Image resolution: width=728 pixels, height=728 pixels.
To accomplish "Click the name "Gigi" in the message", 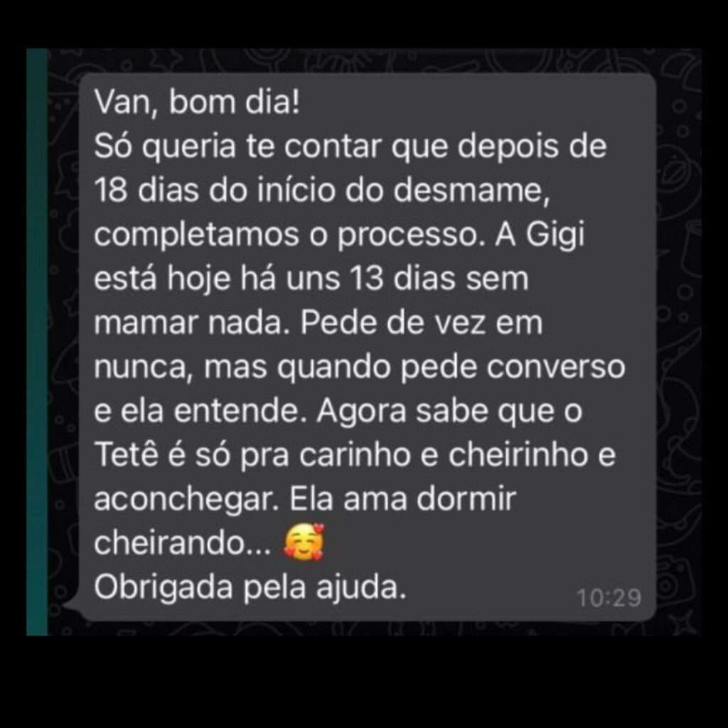I will pos(555,236).
